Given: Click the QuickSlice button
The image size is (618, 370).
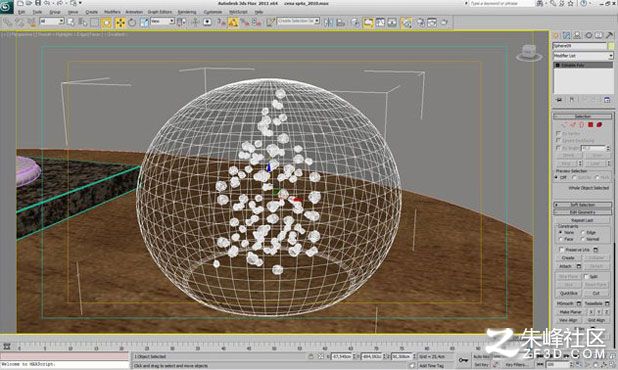Looking at the screenshot, I should pos(568,293).
